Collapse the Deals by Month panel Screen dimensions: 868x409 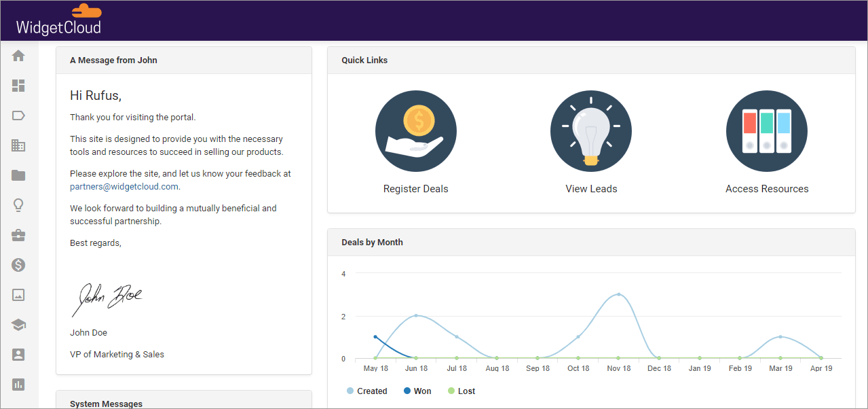tap(372, 242)
